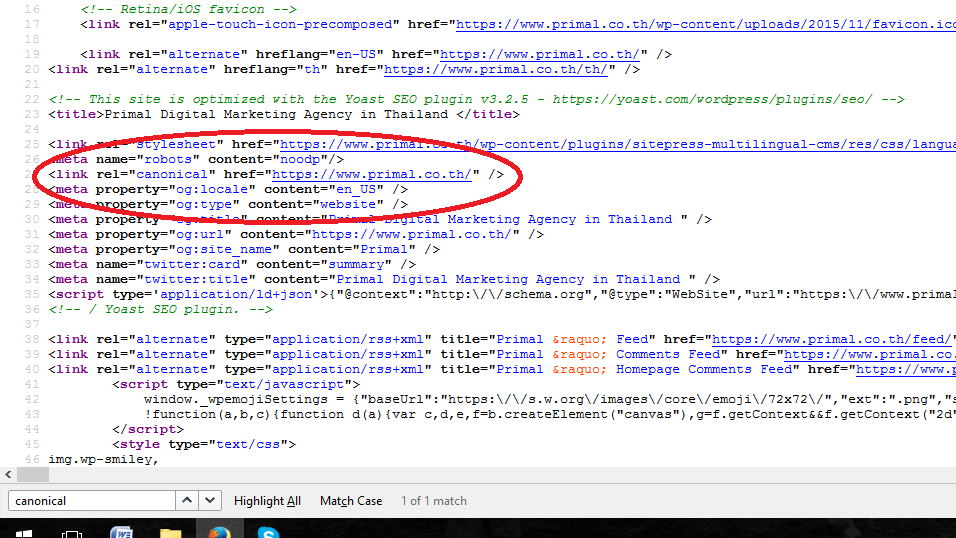The height and width of the screenshot is (538, 956).
Task: Click 'og:locale' property on line 28
Action: (x=212, y=189)
